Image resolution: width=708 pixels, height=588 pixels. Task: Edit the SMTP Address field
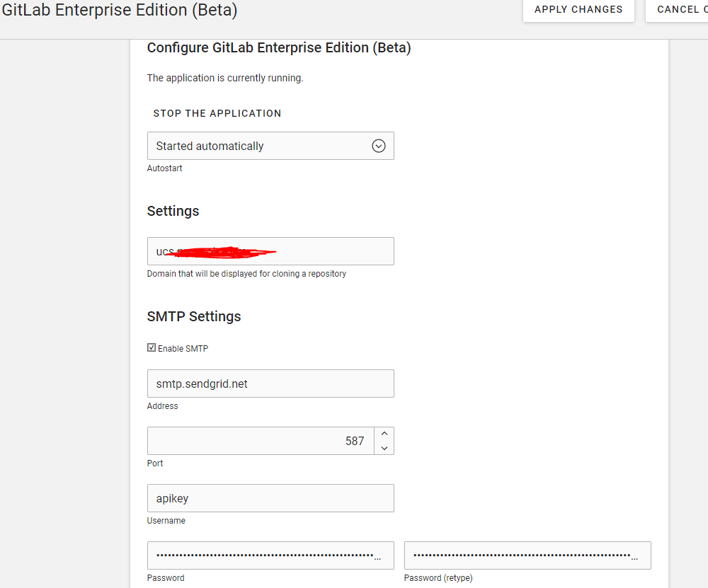coord(270,384)
